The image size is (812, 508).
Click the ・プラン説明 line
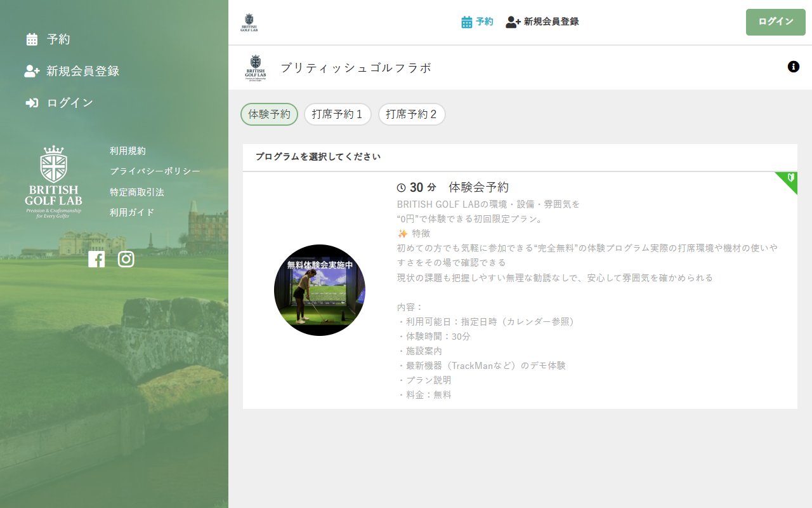424,380
